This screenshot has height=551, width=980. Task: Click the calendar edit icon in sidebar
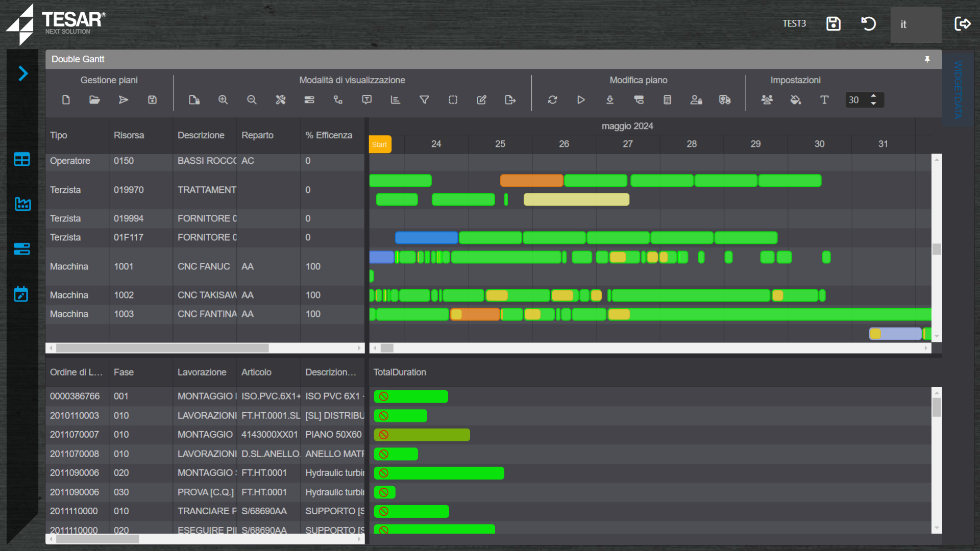(x=21, y=294)
